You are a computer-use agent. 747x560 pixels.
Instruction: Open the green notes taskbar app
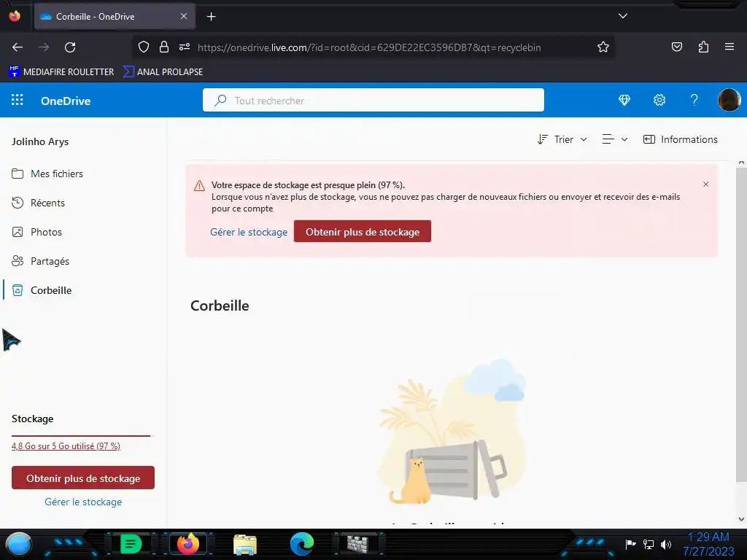click(131, 544)
